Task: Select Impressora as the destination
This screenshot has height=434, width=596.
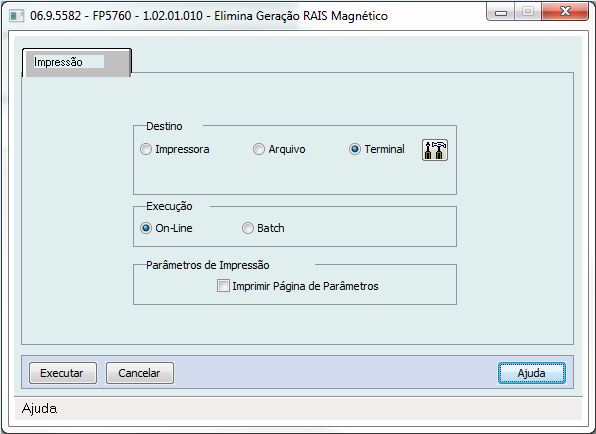Action: (146, 149)
